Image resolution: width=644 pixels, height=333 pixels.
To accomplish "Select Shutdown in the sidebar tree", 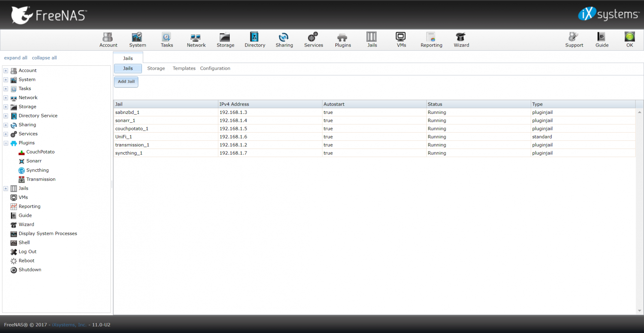I will [x=30, y=270].
